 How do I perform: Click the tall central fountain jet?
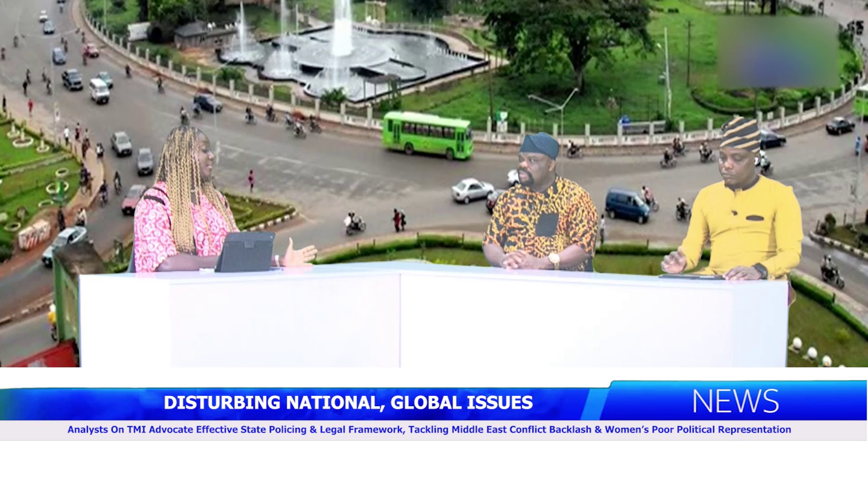(342, 27)
